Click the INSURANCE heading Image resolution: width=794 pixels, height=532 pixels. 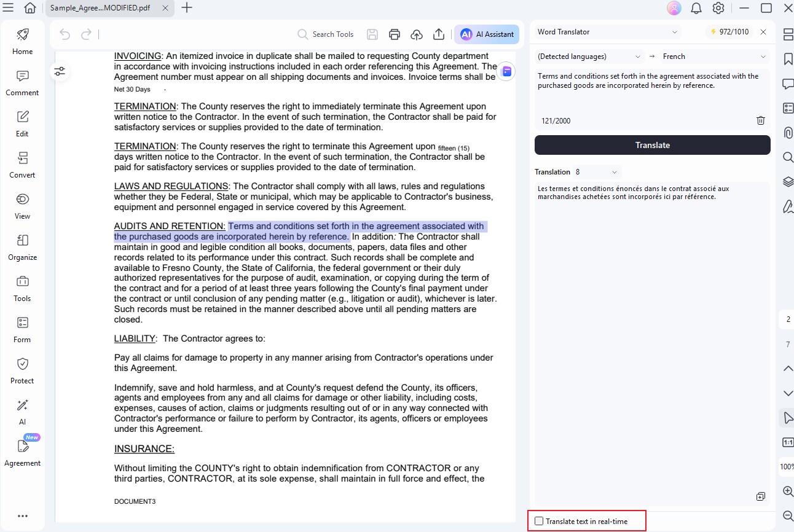click(144, 449)
